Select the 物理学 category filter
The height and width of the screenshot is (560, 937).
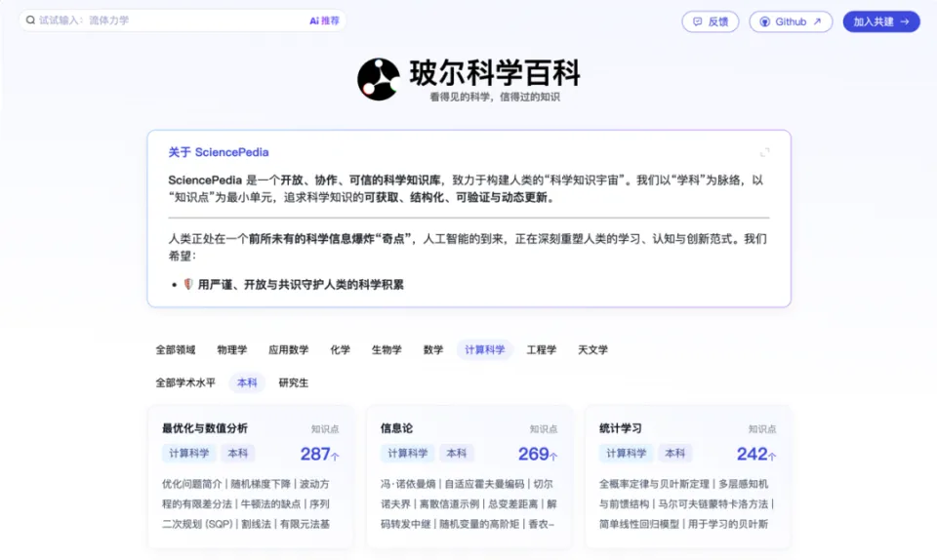(232, 350)
